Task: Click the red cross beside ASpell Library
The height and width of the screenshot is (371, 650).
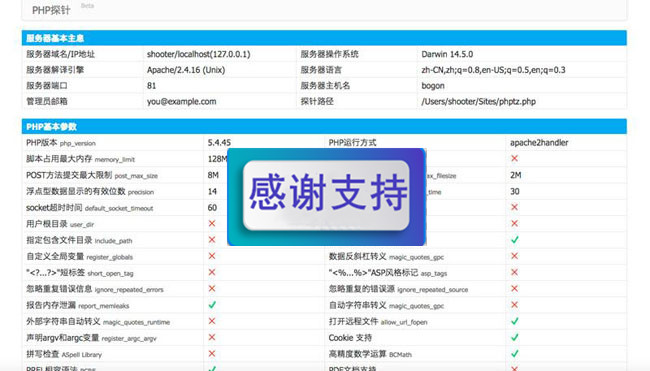Action: tap(212, 354)
